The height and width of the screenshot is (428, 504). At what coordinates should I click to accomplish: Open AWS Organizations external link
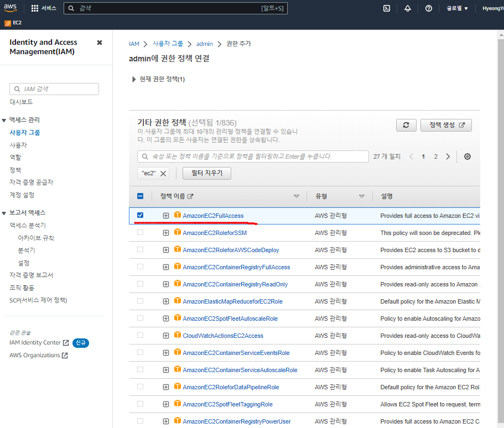point(39,356)
